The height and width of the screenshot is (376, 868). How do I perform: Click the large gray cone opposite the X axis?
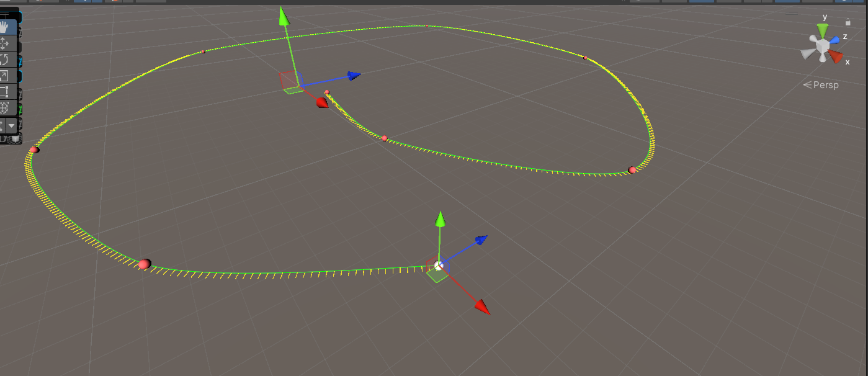[807, 55]
